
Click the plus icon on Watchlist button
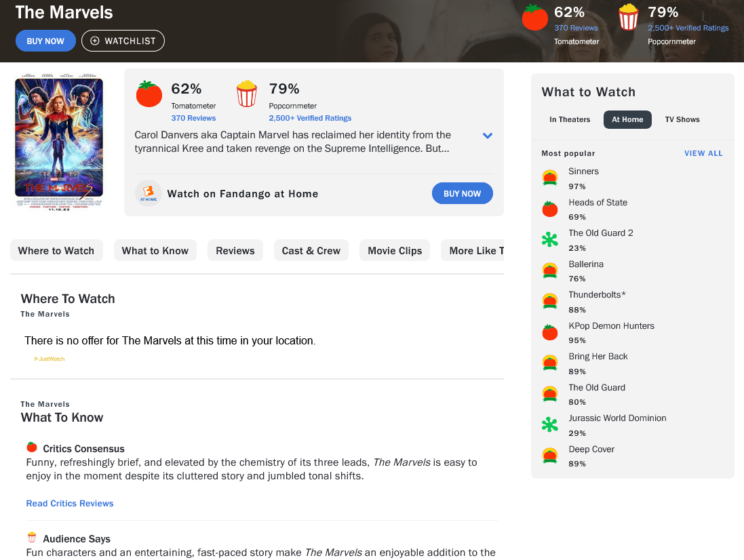(94, 41)
